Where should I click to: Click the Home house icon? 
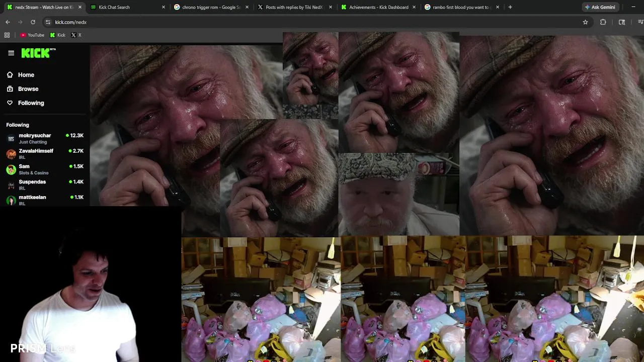10,74
